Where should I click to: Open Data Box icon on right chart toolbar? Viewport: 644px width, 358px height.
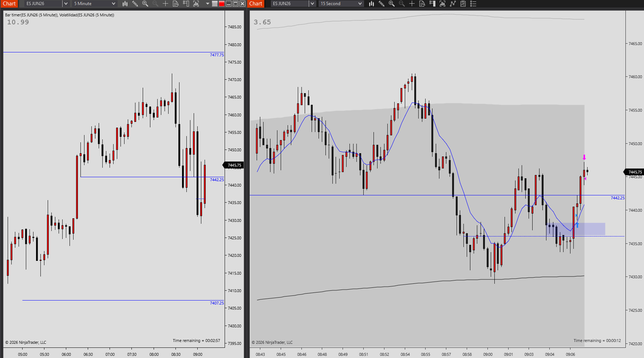click(x=422, y=4)
